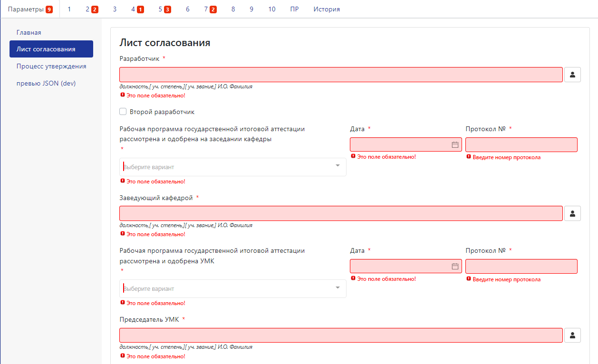Viewport: 598px width, 364px height.
Task: Switch to the История tab
Action: 327,9
